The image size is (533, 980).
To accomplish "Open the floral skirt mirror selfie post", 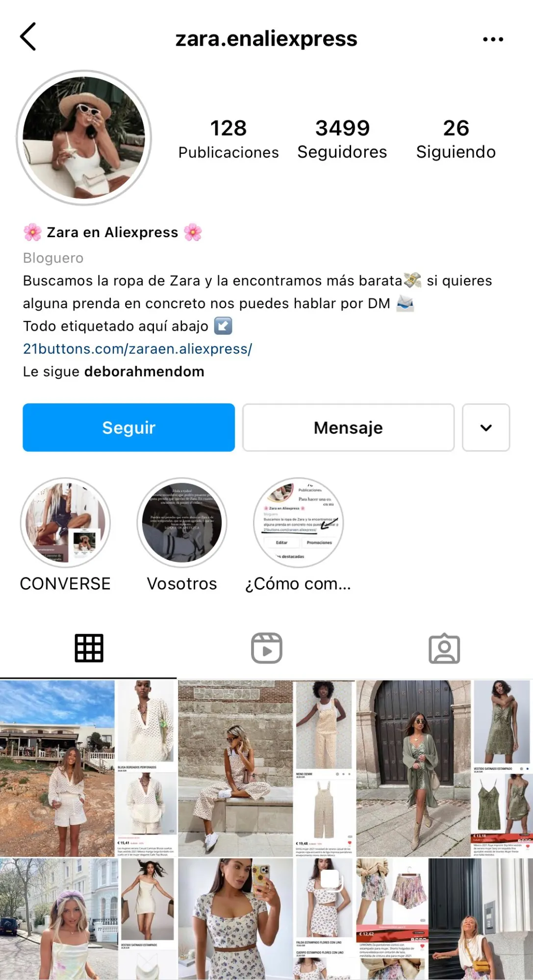I will click(266, 919).
